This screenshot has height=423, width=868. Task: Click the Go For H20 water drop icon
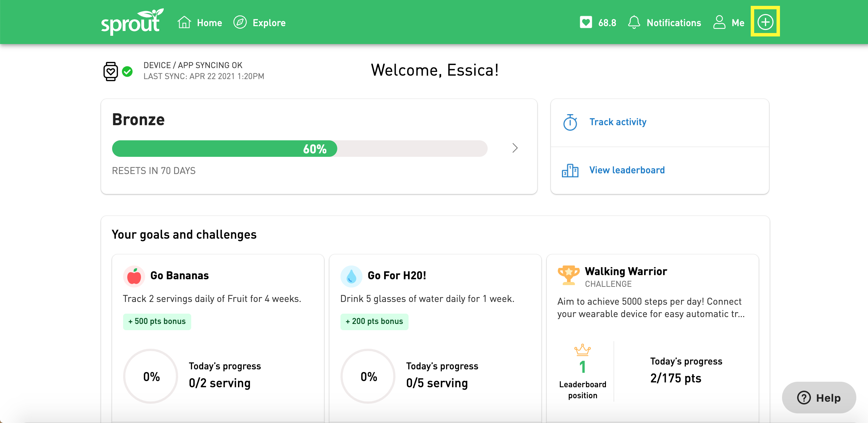pyautogui.click(x=351, y=276)
